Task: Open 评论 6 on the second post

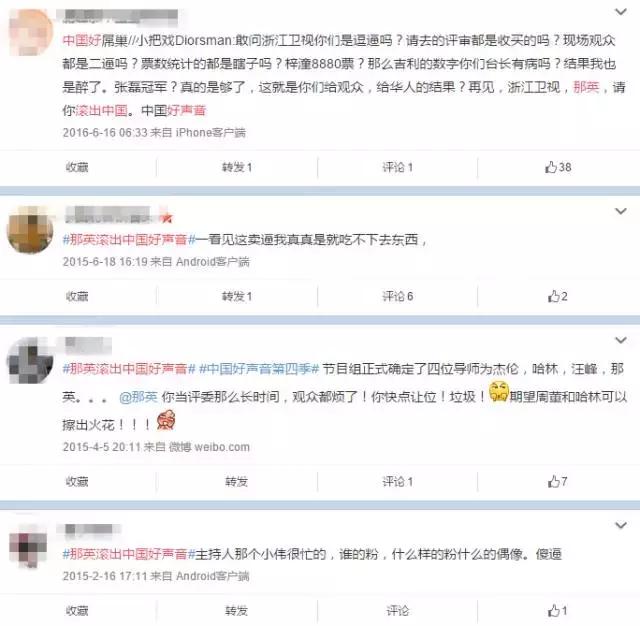Action: 398,296
